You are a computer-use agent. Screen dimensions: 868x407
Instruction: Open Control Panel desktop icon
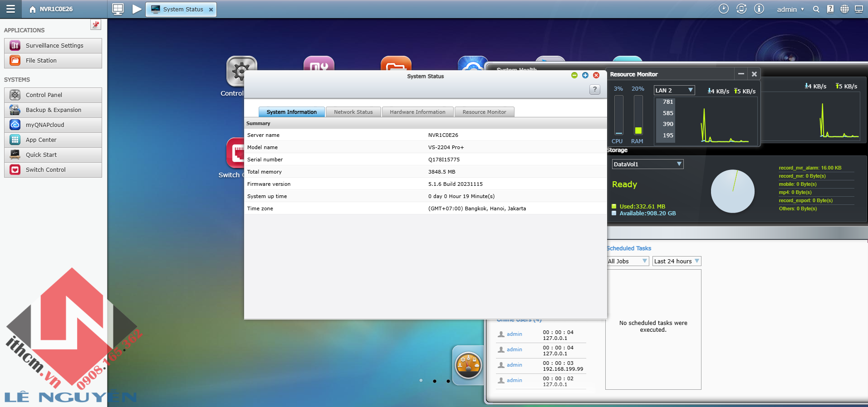pos(235,72)
